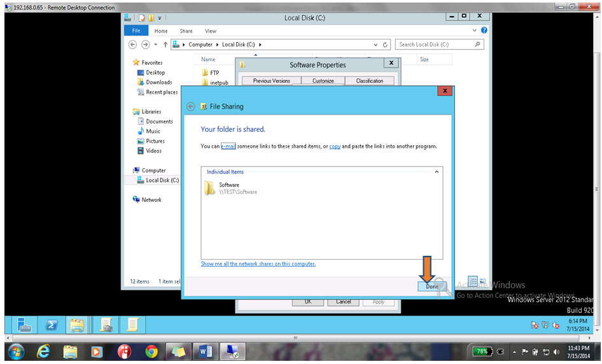Select Recent places in navigation pane
Screen dimensions: 602x364
point(157,92)
